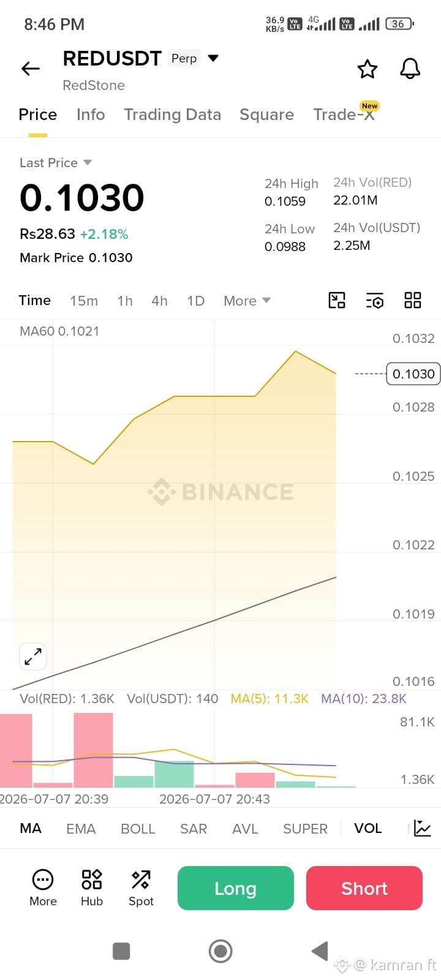Select the 15m timeframe
The height and width of the screenshot is (980, 441).
pos(84,301)
